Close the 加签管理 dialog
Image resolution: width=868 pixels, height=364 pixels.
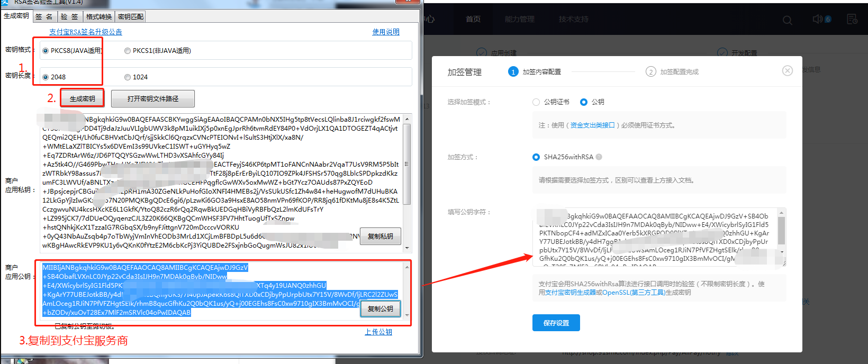pos(788,71)
